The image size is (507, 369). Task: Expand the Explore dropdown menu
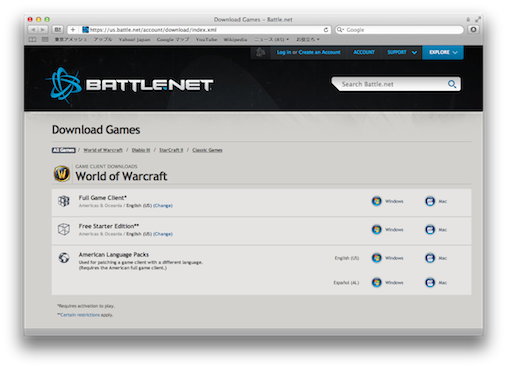[443, 52]
